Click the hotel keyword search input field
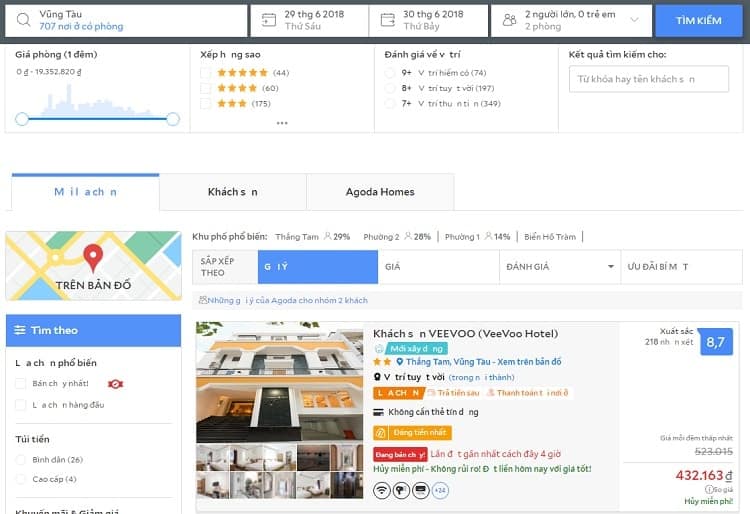The width and height of the screenshot is (750, 514). [x=649, y=79]
